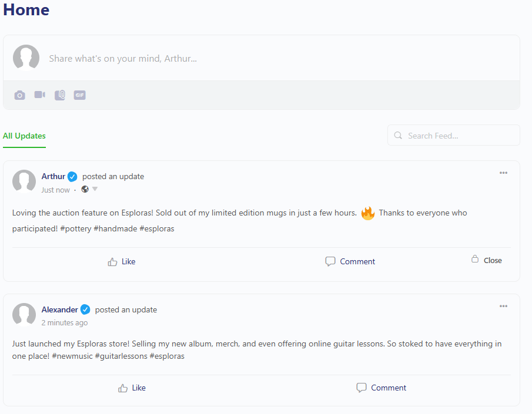532x414 pixels.
Task: Toggle Close comments lock on Arthur's post
Action: (487, 260)
